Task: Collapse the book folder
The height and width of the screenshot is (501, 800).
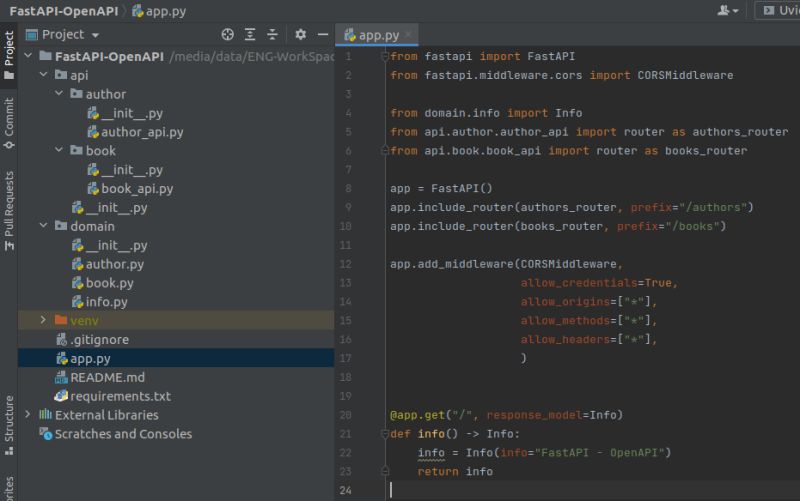Action: [x=59, y=150]
